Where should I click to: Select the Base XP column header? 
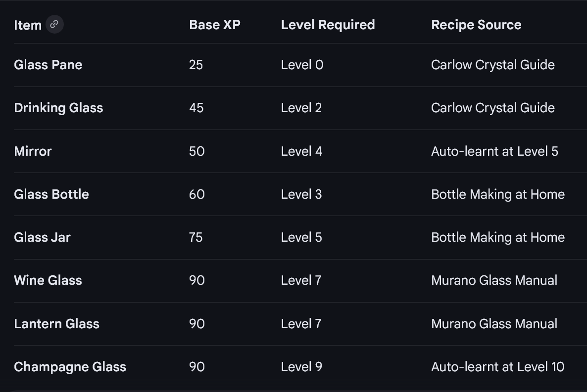coord(215,25)
